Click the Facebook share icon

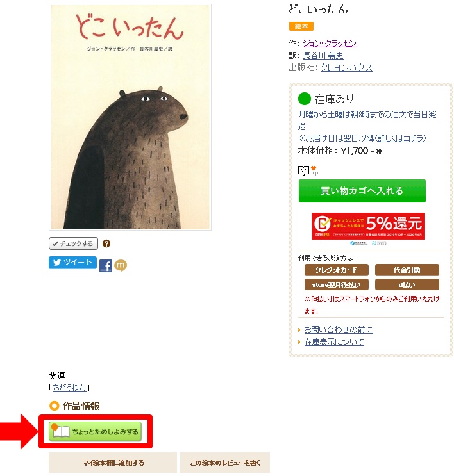coord(105,266)
